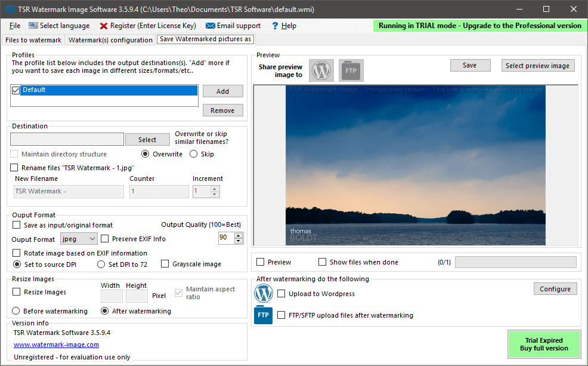Click the Help question mark icon
The image size is (588, 366).
(275, 26)
